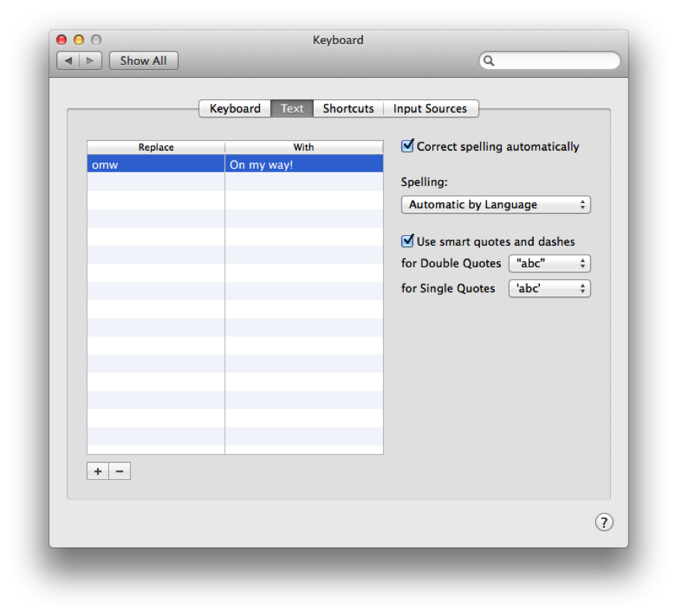
Task: Select the Text tab
Action: 292,108
